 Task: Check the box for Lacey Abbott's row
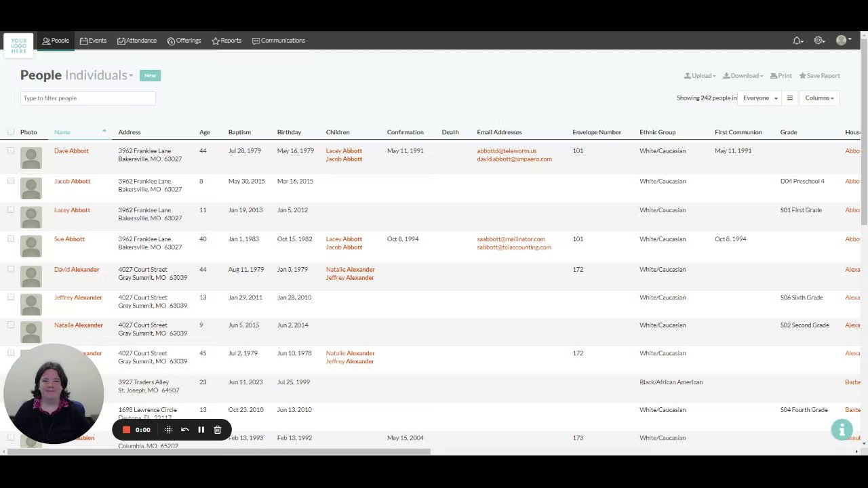(x=11, y=210)
